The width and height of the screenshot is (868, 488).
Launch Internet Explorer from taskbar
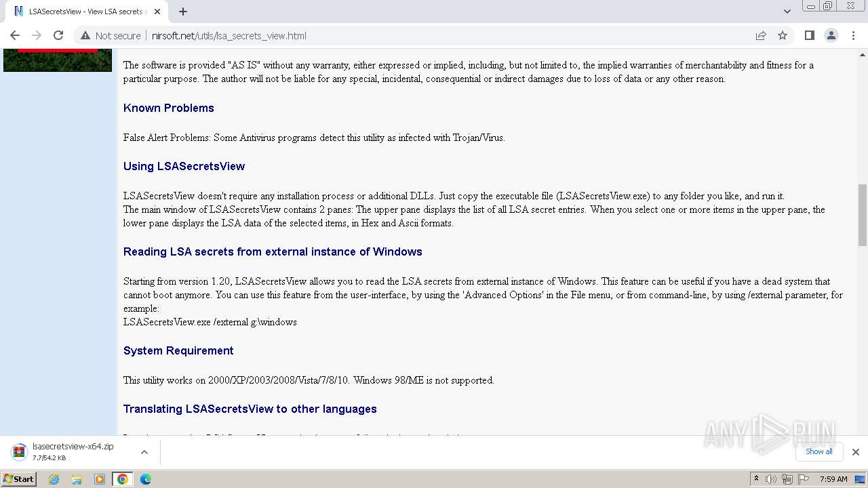pyautogui.click(x=54, y=479)
